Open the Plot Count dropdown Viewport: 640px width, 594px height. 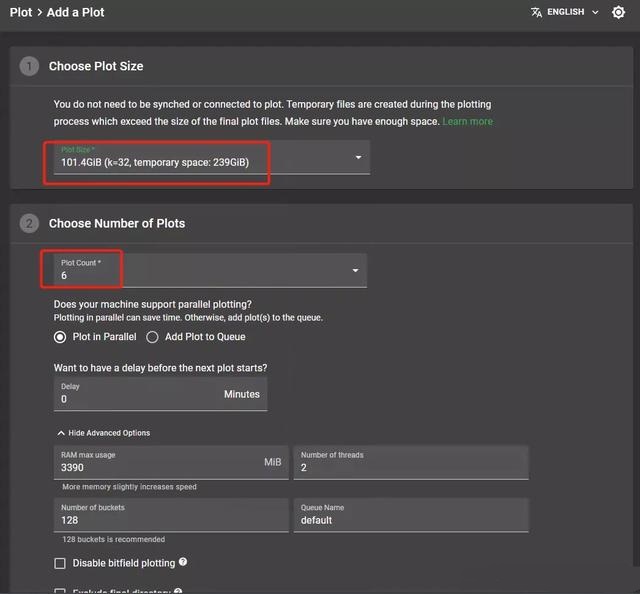210,270
